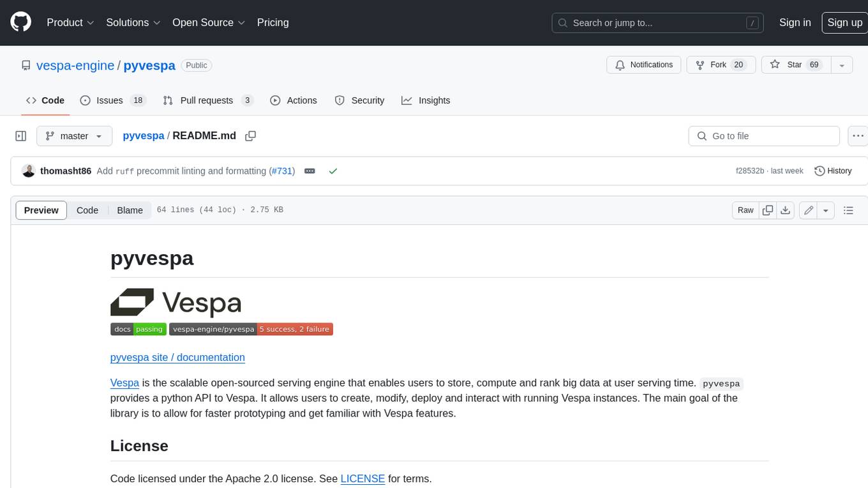
Task: Select the Code view
Action: click(87, 210)
